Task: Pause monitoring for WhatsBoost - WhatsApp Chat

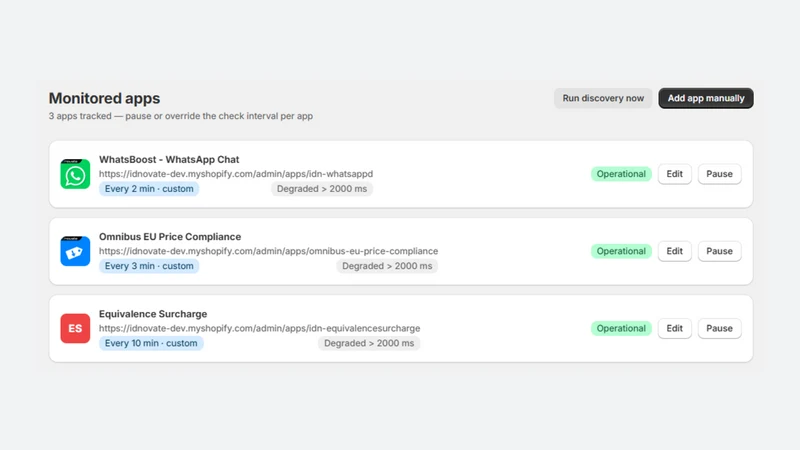Action: [719, 174]
